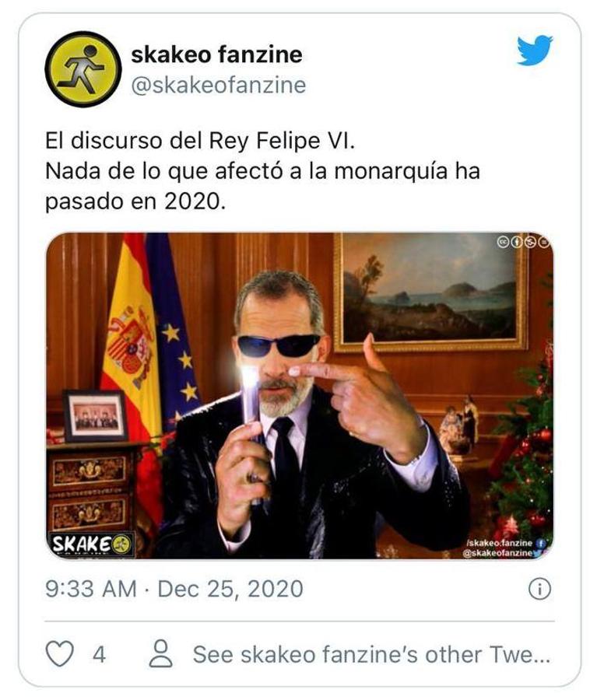Click the Creative Commons CC badge on the image
Viewport: 597px width, 700px height.
tap(504, 241)
